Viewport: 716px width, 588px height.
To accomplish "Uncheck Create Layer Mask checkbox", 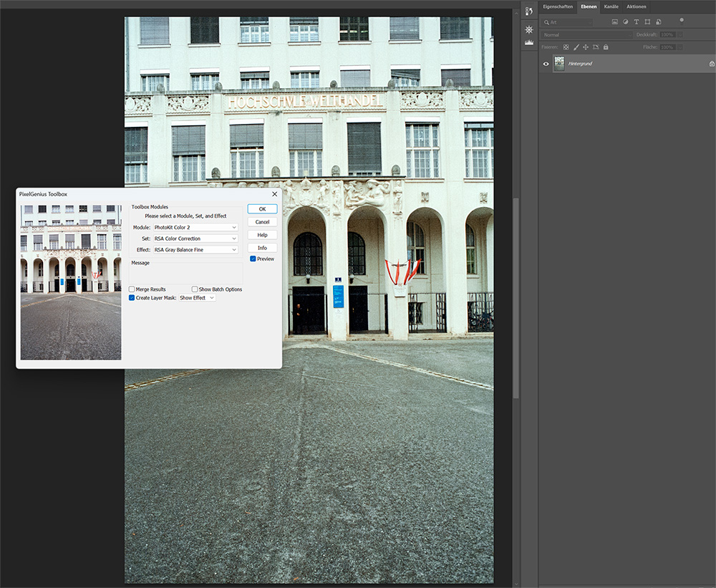I will pyautogui.click(x=132, y=298).
